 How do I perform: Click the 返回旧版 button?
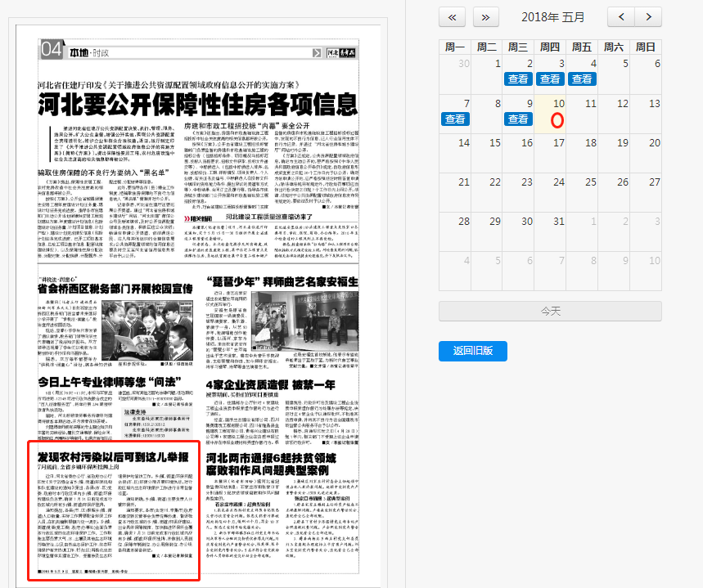[x=473, y=350]
